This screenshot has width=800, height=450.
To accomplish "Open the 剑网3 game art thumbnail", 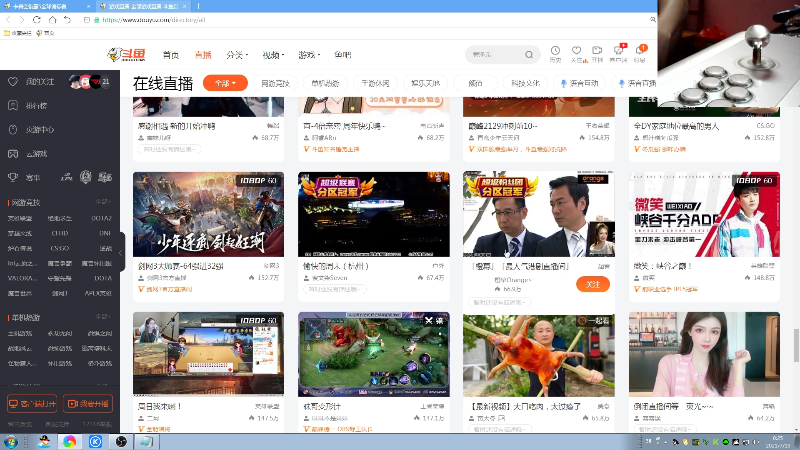I will (209, 214).
